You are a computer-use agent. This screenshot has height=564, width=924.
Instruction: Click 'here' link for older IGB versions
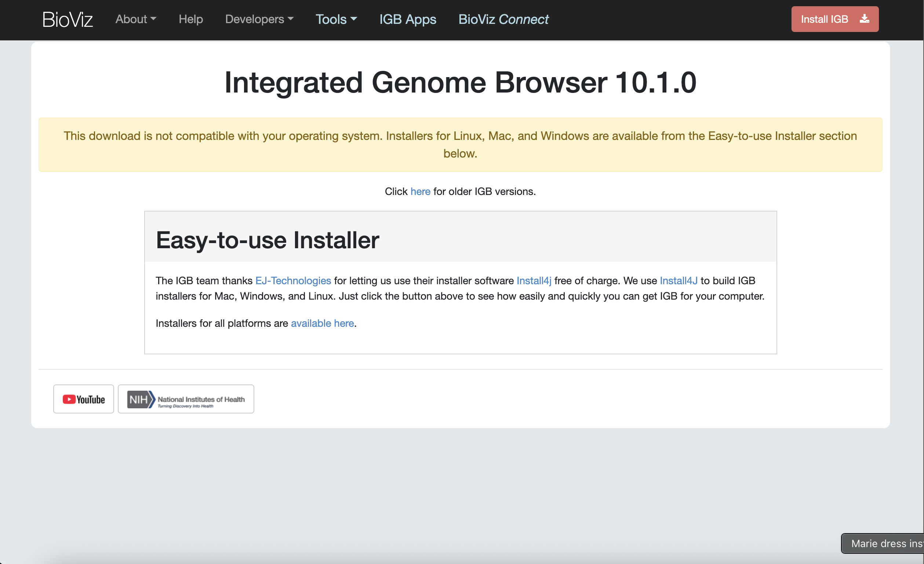click(420, 191)
